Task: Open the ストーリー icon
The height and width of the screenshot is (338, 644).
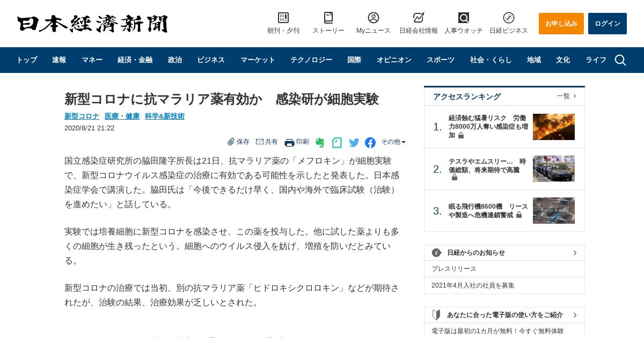Action: pos(328,18)
